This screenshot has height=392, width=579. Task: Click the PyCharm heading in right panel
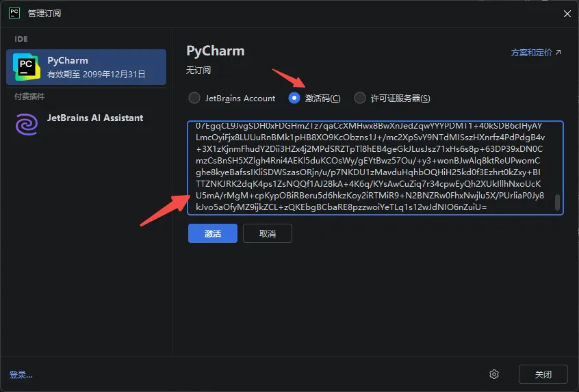point(216,51)
